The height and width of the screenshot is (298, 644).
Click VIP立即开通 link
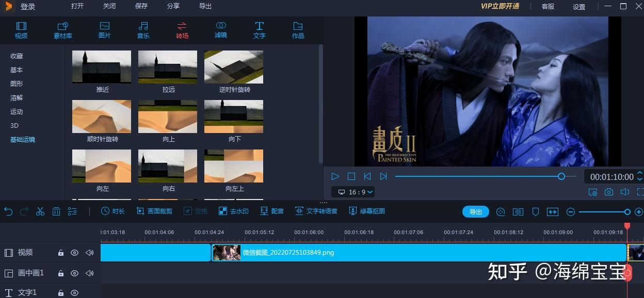click(500, 6)
